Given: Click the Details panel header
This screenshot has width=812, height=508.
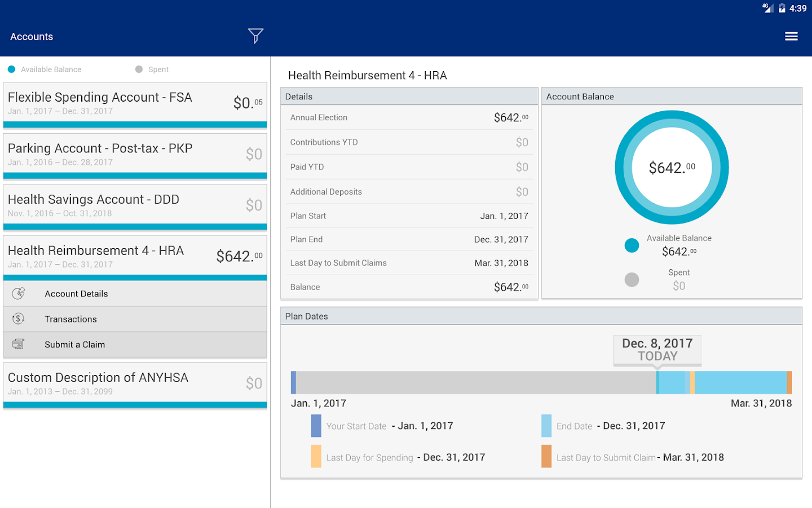Looking at the screenshot, I should tap(409, 97).
